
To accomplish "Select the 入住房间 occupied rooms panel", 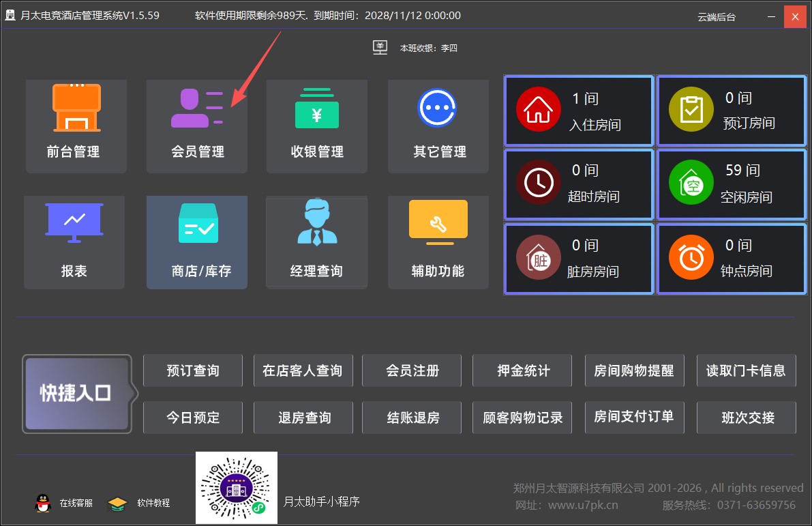I will (578, 110).
